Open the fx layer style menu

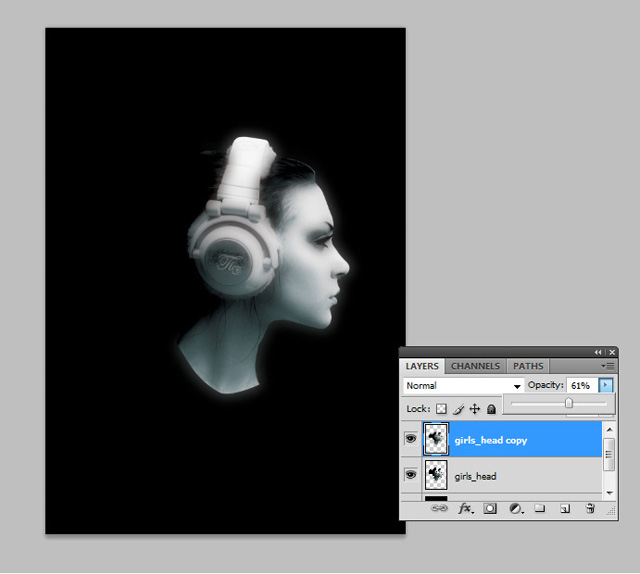(465, 509)
